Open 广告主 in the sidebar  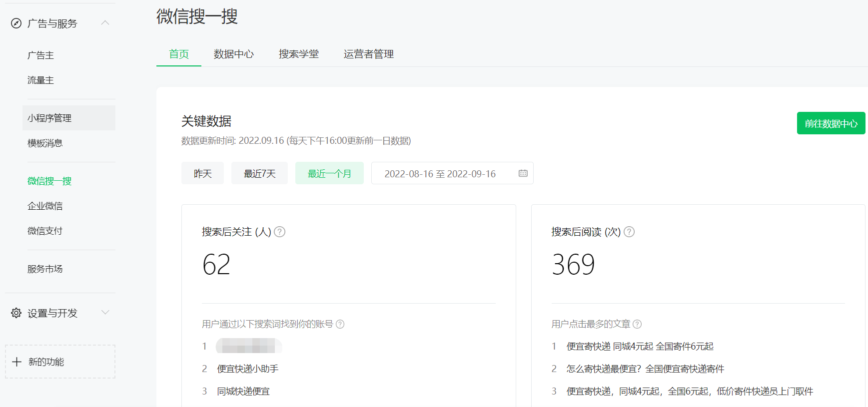40,55
